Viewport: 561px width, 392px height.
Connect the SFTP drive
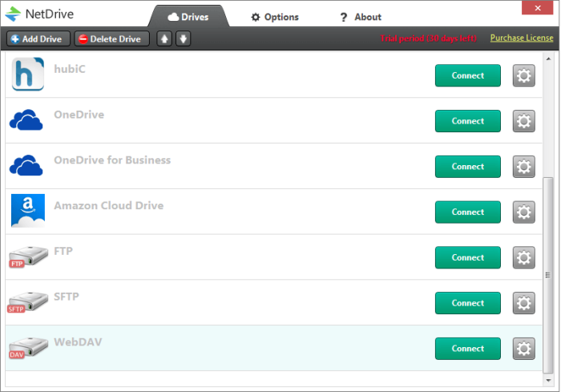point(468,303)
